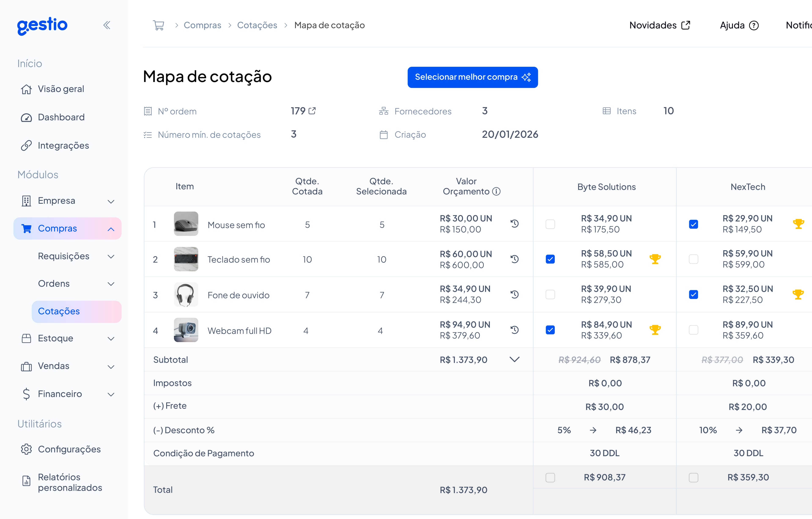Click the trophy icon on Byte Solutions keyboard price
This screenshot has height=519, width=812.
(655, 259)
